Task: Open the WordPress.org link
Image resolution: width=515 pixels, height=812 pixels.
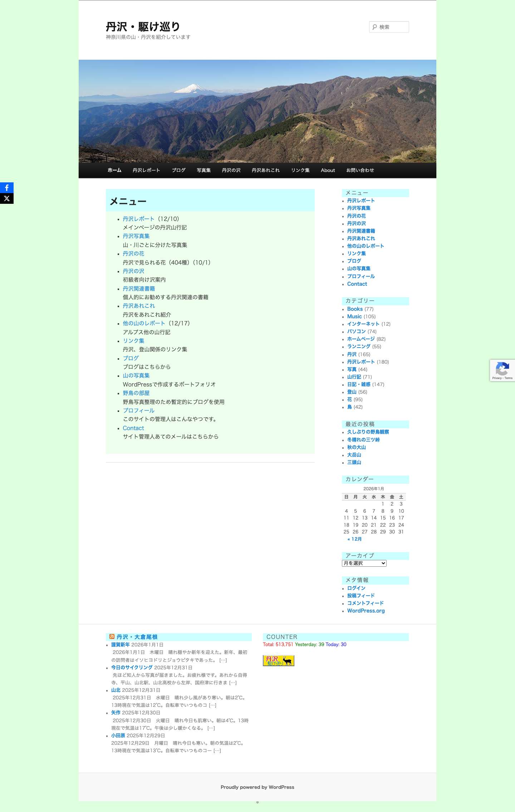Action: pyautogui.click(x=366, y=611)
